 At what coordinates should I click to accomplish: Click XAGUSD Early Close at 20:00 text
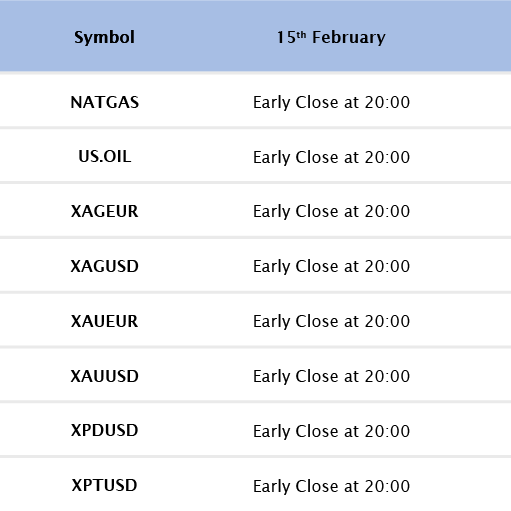pyautogui.click(x=331, y=266)
